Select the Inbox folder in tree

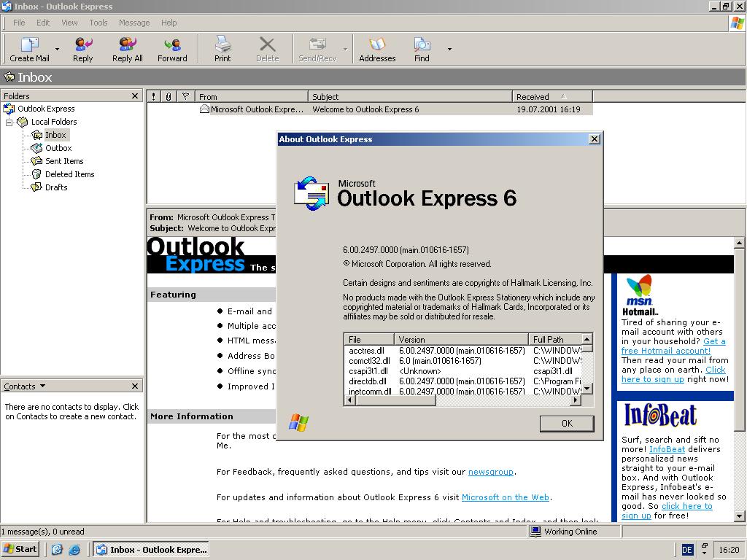[55, 135]
